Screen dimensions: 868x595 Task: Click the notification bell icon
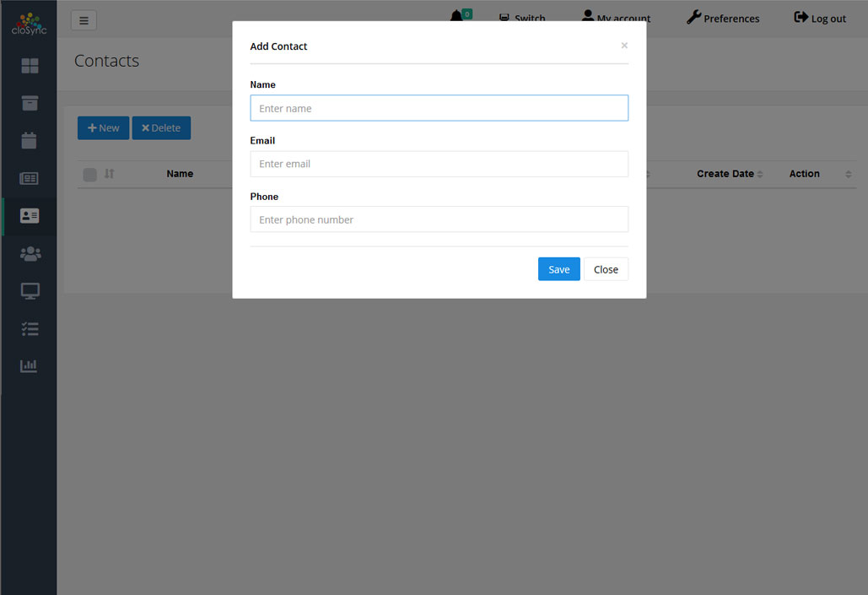[457, 17]
